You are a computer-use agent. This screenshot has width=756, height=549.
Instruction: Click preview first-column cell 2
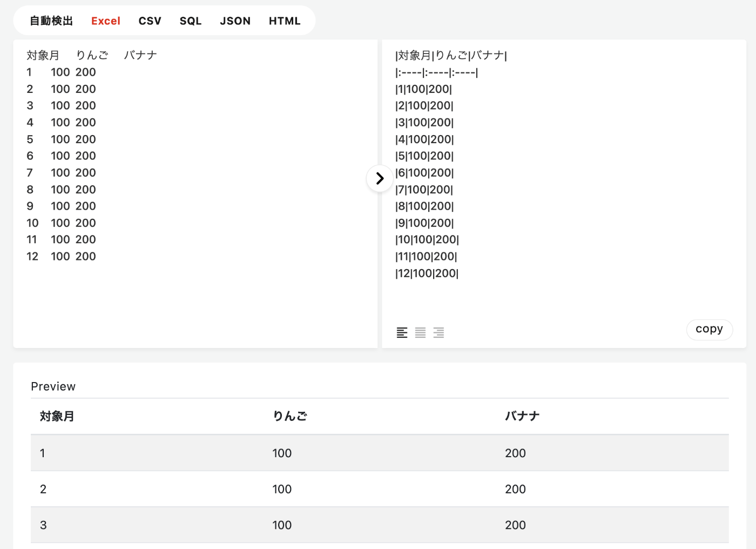pos(43,490)
